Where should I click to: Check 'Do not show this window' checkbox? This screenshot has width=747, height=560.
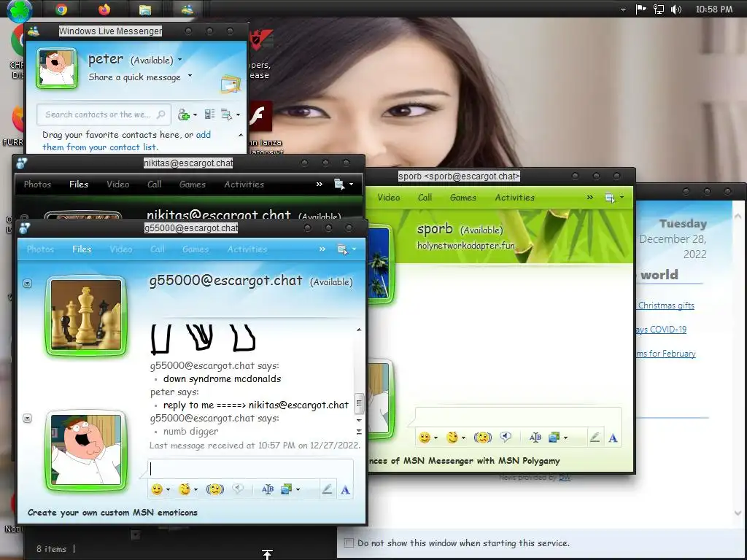pyautogui.click(x=349, y=542)
